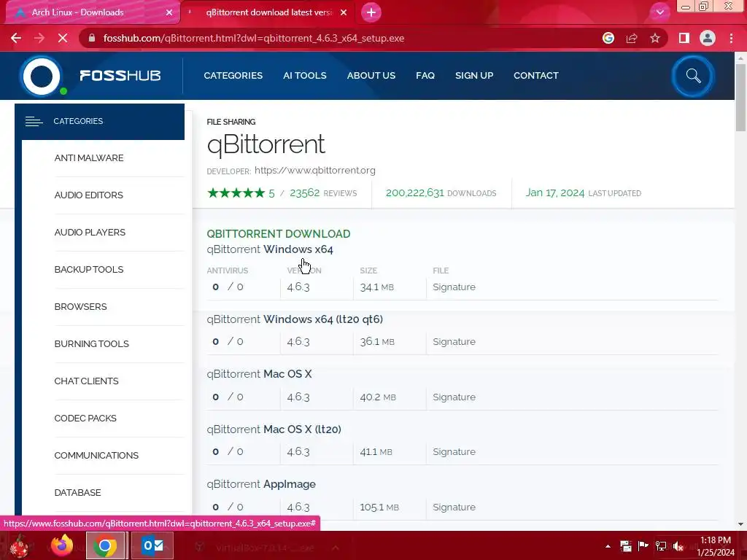Open Signature for Windows x64 34.1 MB
The height and width of the screenshot is (560, 747).
[454, 287]
